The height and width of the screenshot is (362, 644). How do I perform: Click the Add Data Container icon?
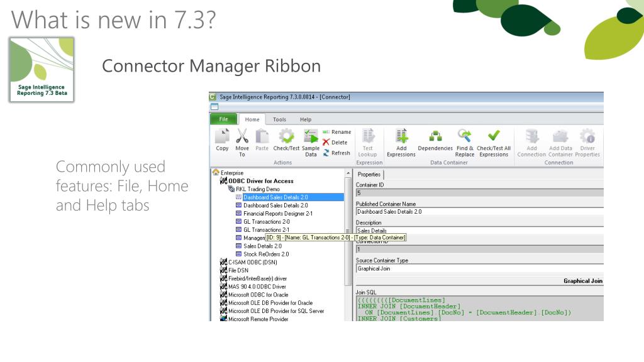(x=560, y=136)
